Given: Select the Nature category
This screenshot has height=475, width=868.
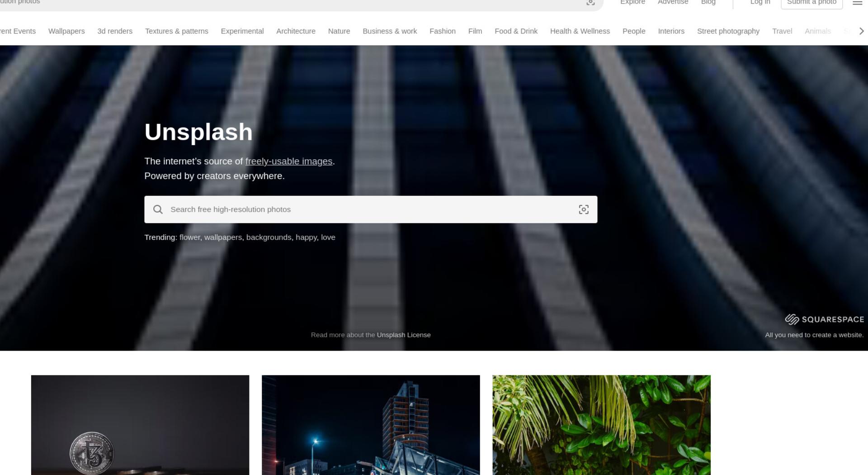Looking at the screenshot, I should (x=339, y=31).
